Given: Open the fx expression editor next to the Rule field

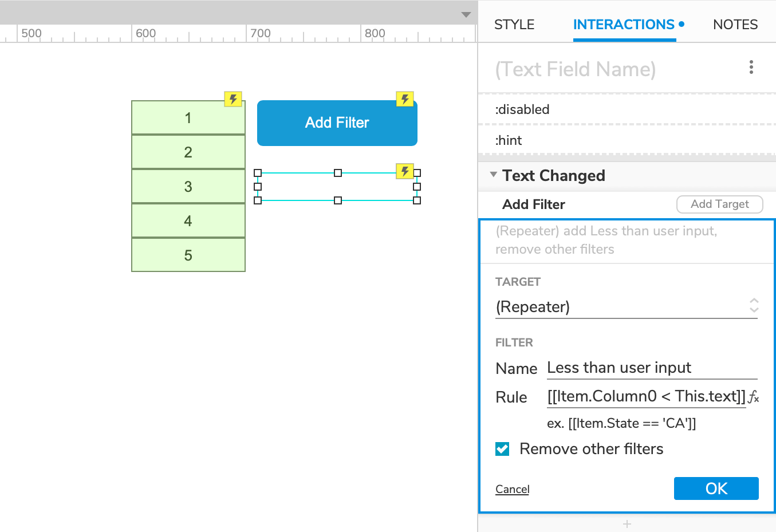Looking at the screenshot, I should 755,397.
